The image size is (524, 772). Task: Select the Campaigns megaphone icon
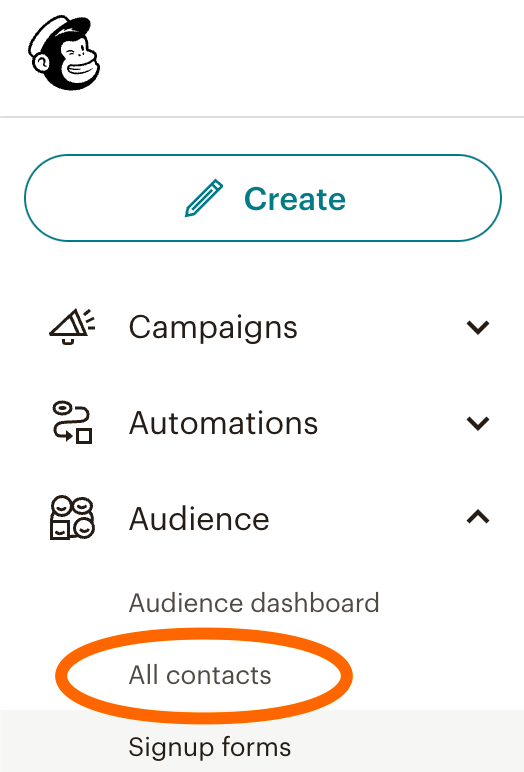click(x=72, y=326)
